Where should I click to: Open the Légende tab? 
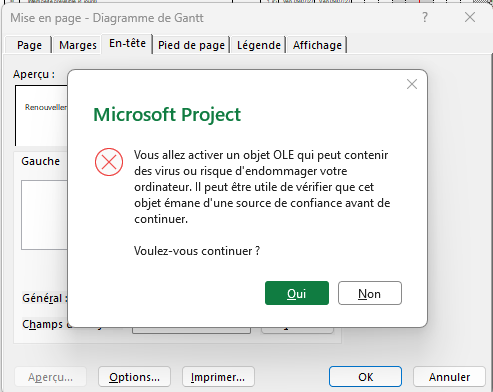[x=259, y=45]
